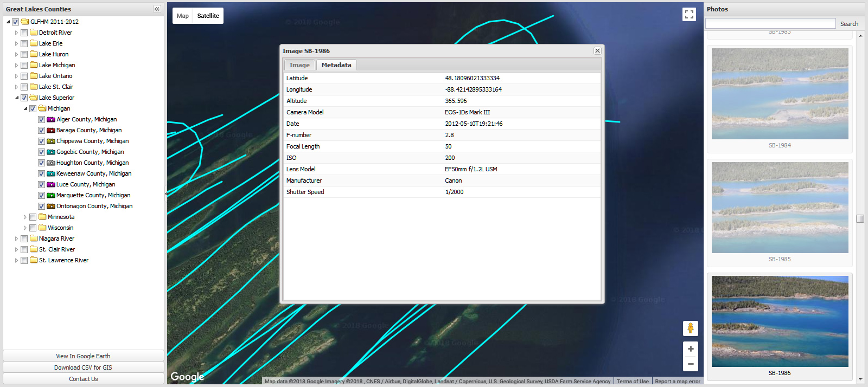Image resolution: width=868 pixels, height=387 pixels.
Task: Enable the Wisconsin folder checkbox
Action: coord(33,228)
